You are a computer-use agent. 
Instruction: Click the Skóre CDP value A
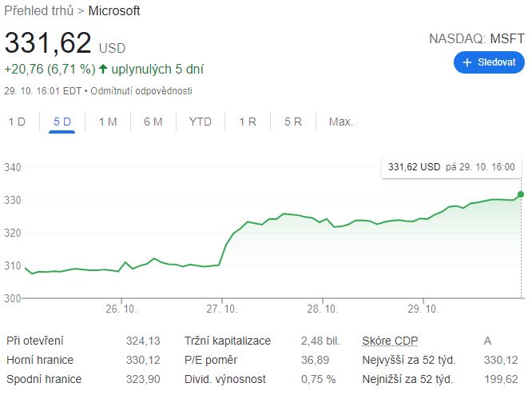click(487, 341)
